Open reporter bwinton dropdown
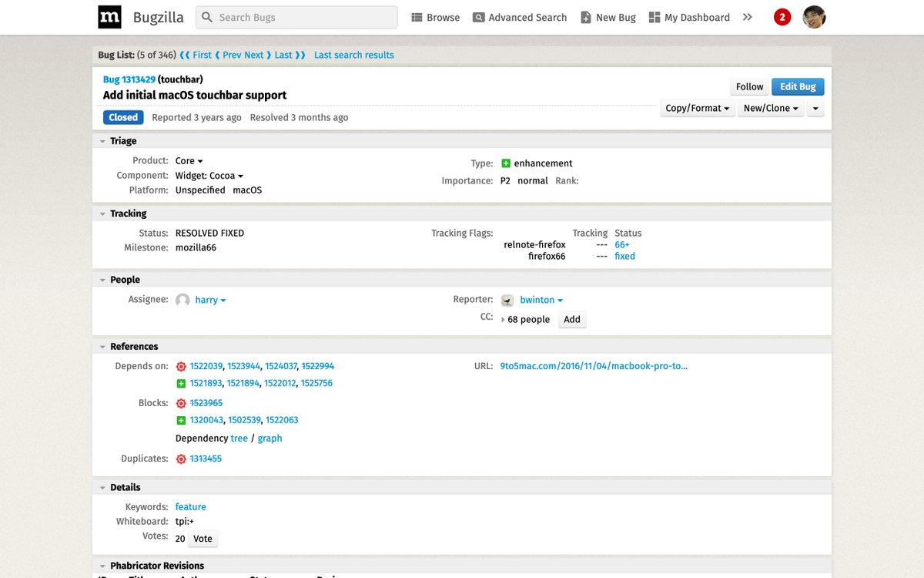The image size is (924, 578). [541, 300]
